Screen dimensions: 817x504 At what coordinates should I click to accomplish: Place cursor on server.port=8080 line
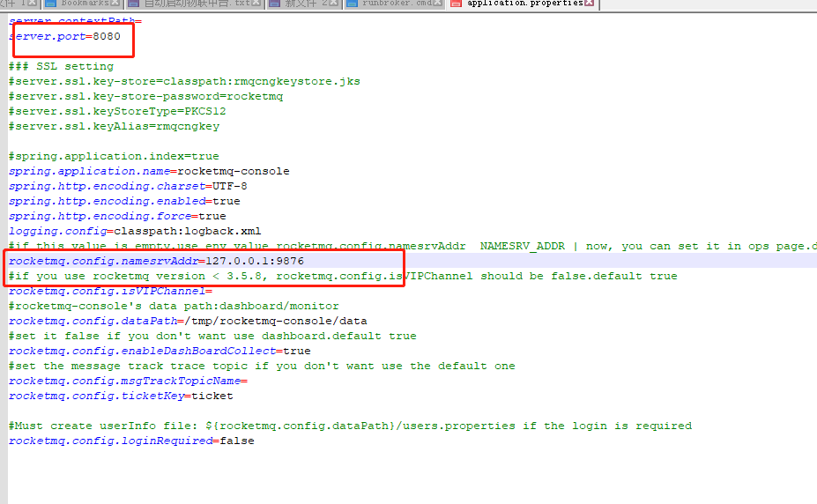pos(64,36)
